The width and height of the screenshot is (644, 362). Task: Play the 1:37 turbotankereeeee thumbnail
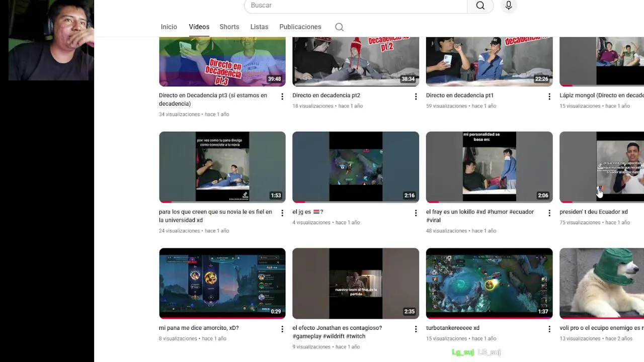(489, 284)
